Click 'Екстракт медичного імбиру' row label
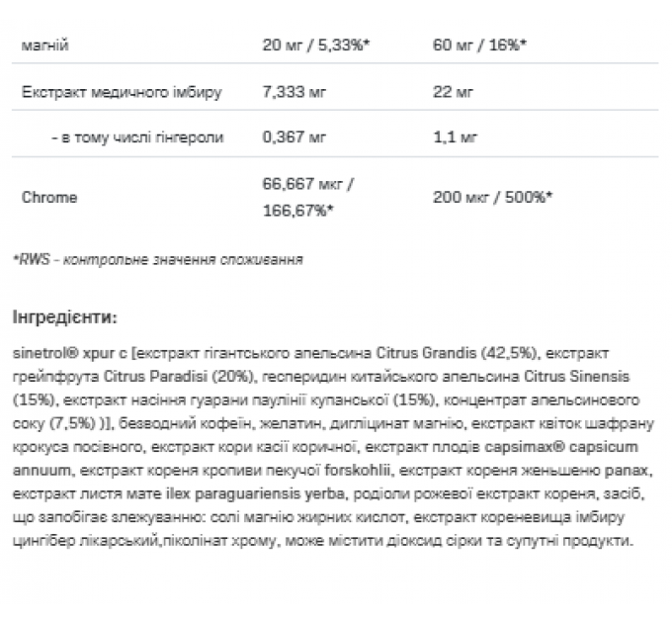 click(x=122, y=92)
